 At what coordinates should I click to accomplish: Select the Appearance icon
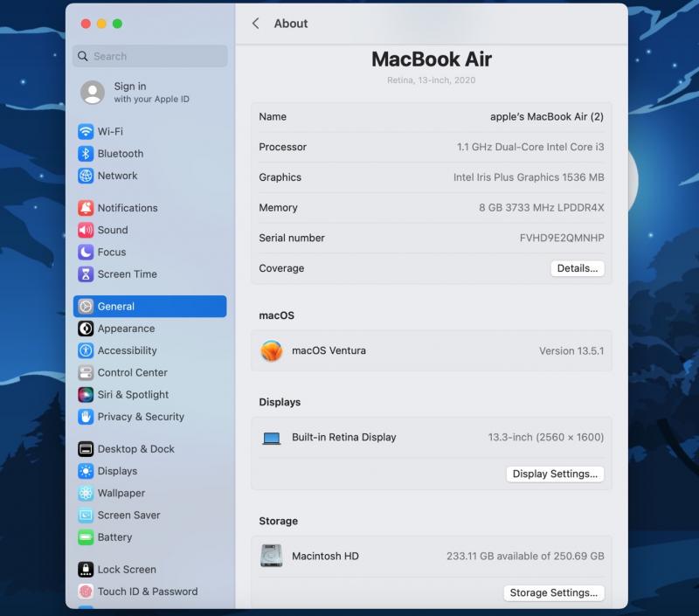(x=86, y=329)
